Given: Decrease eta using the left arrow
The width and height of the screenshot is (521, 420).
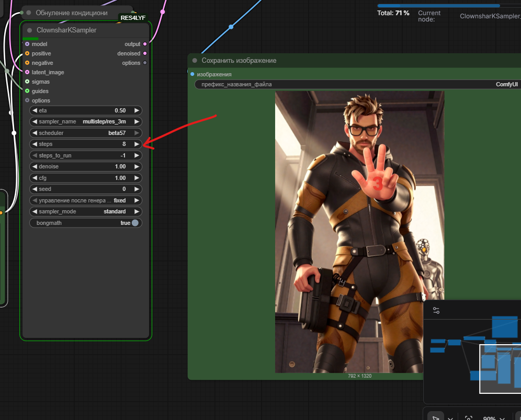Looking at the screenshot, I should (35, 110).
